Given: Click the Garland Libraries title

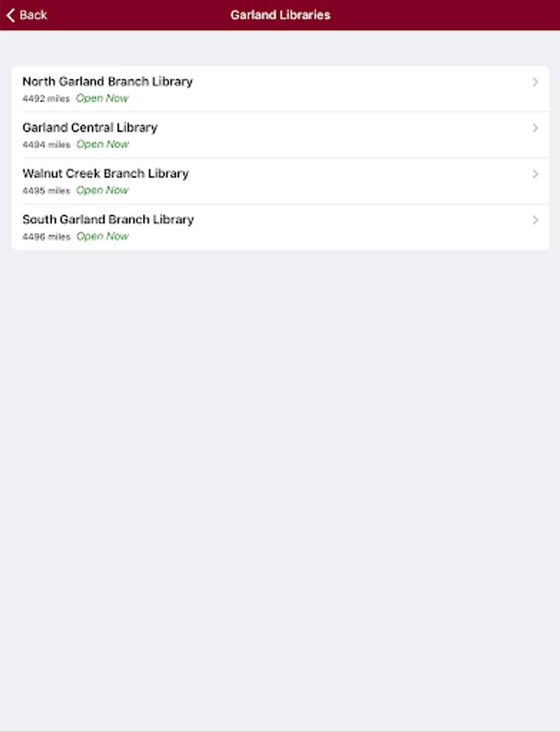Looking at the screenshot, I should click(x=280, y=15).
